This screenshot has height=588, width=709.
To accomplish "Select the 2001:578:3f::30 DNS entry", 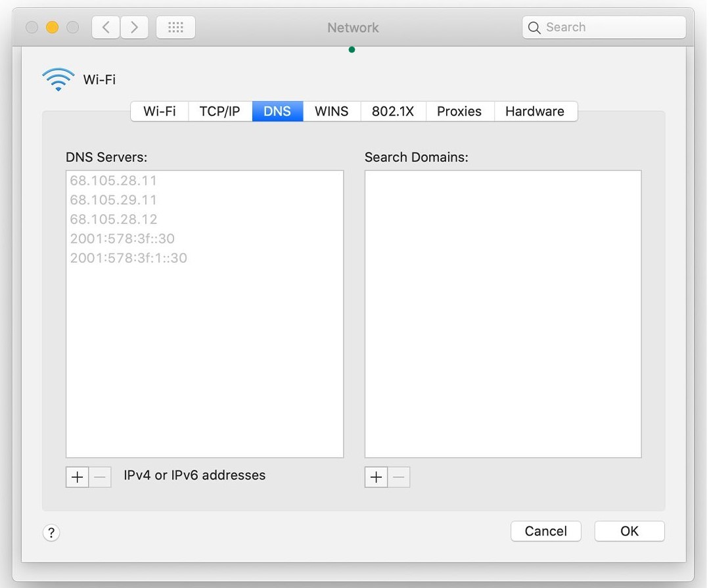I will pyautogui.click(x=122, y=238).
